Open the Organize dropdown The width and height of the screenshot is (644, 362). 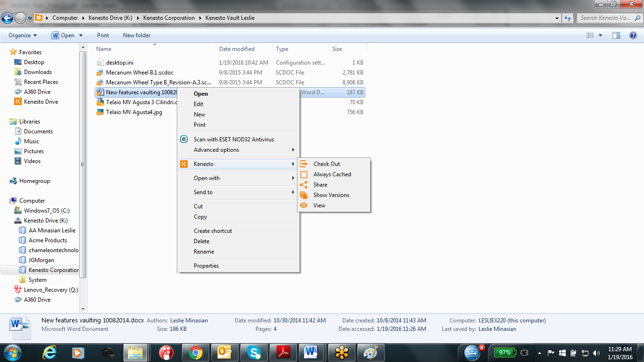23,35
